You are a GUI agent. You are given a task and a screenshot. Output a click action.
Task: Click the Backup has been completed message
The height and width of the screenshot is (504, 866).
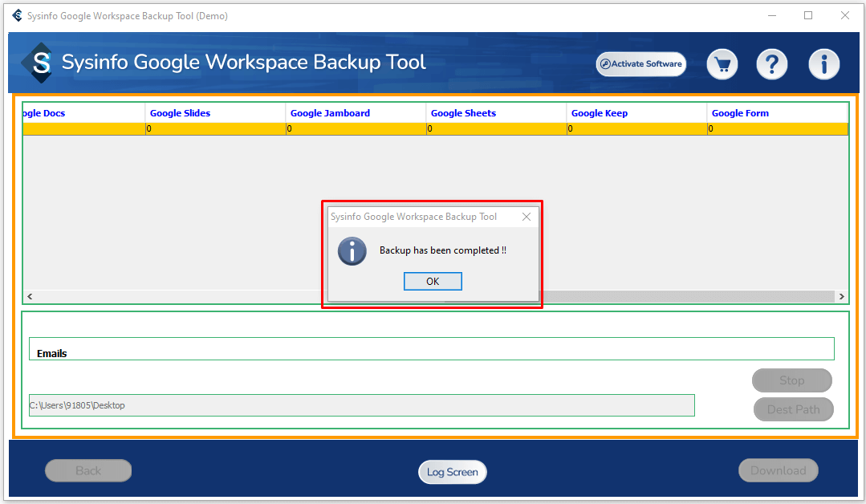pyautogui.click(x=443, y=250)
